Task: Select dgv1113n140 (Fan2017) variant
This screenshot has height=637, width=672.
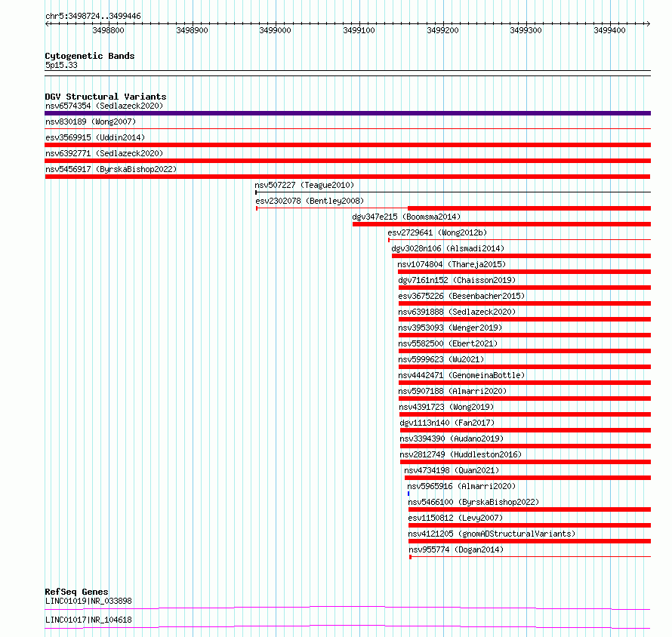Action: coord(447,423)
